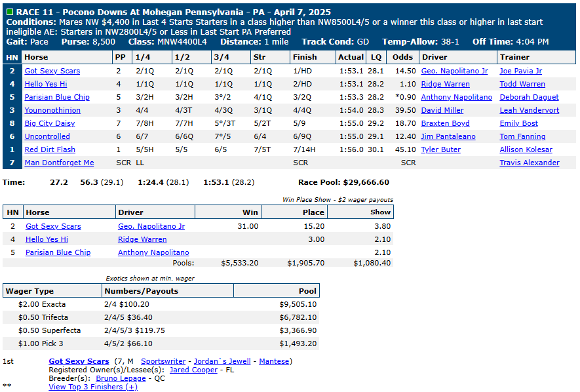Click the Win pool total $5,533.20
This screenshot has width=580, height=392.
pos(240,263)
